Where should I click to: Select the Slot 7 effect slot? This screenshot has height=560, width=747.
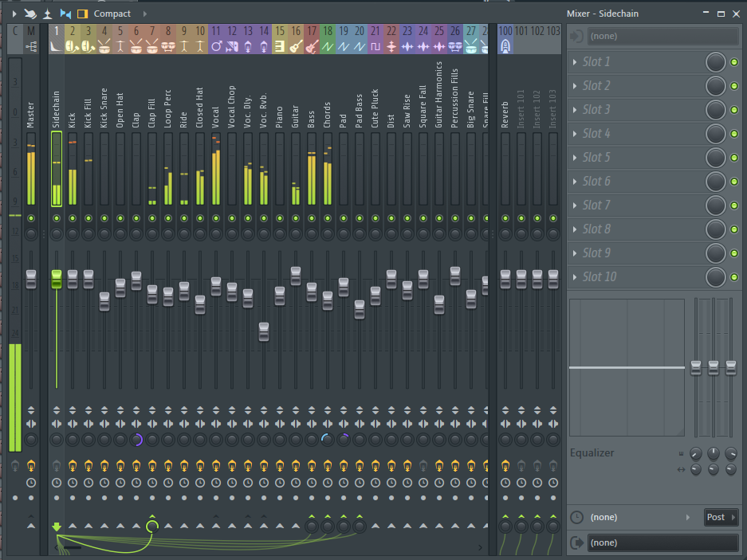click(x=635, y=206)
